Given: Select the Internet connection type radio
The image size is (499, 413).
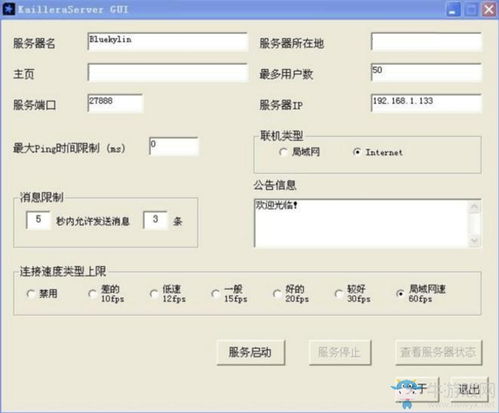Looking at the screenshot, I should coord(357,152).
